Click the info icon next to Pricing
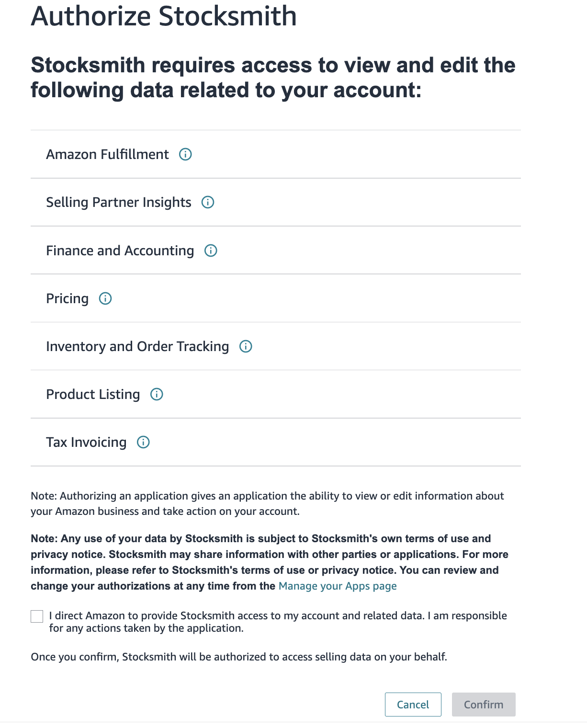Screen dimensions: 587x728 click(105, 298)
